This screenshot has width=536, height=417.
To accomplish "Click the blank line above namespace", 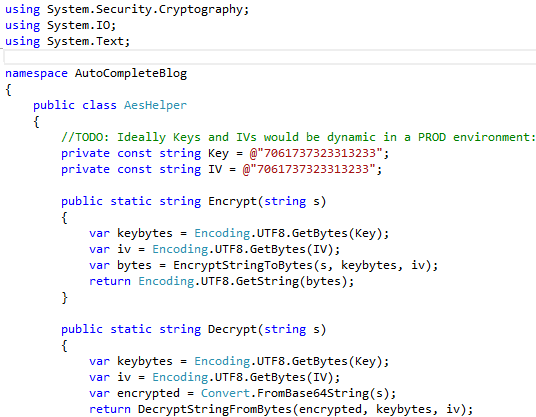I will coord(270,57).
